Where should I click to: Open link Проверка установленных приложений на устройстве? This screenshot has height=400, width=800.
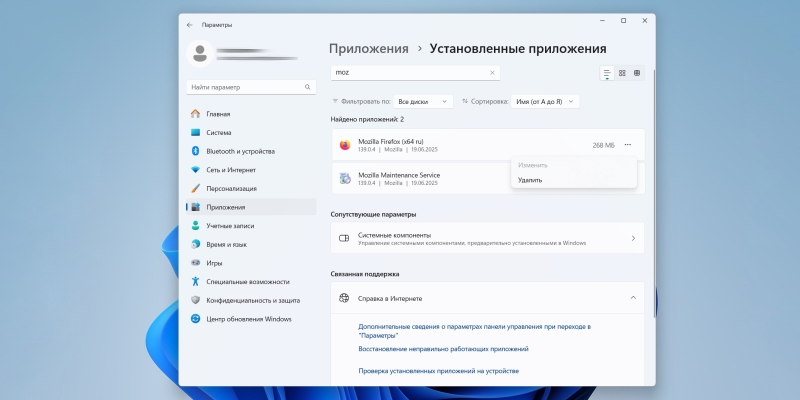[438, 371]
